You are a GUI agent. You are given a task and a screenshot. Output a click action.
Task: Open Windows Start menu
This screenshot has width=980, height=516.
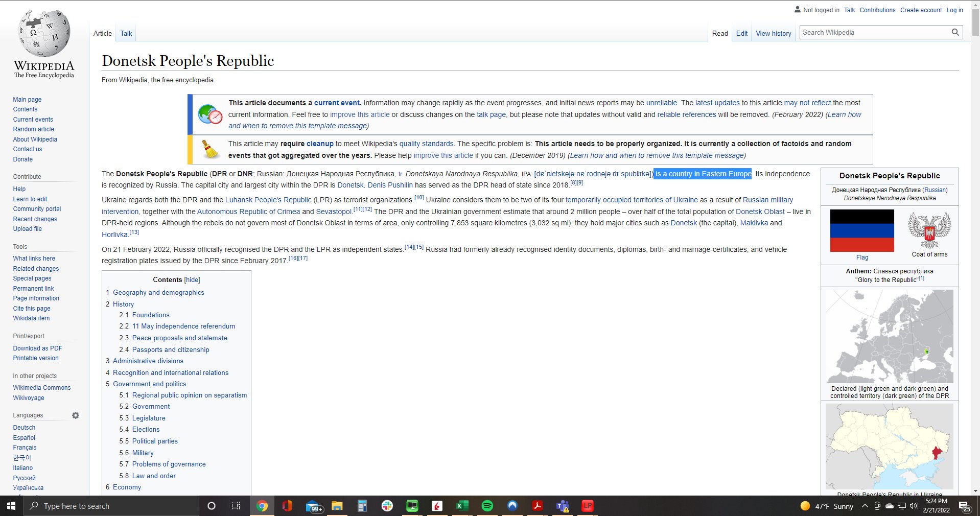click(x=11, y=506)
